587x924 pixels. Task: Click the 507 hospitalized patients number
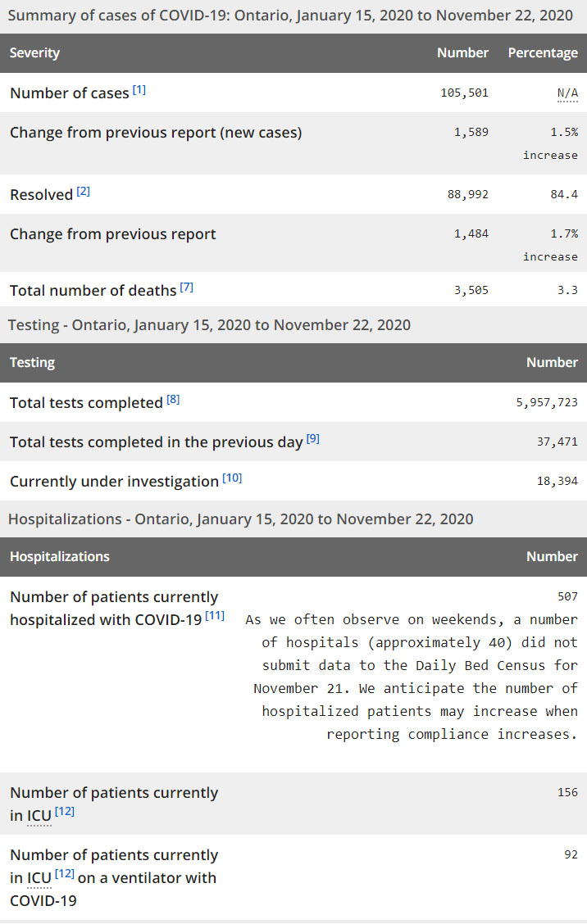(567, 596)
